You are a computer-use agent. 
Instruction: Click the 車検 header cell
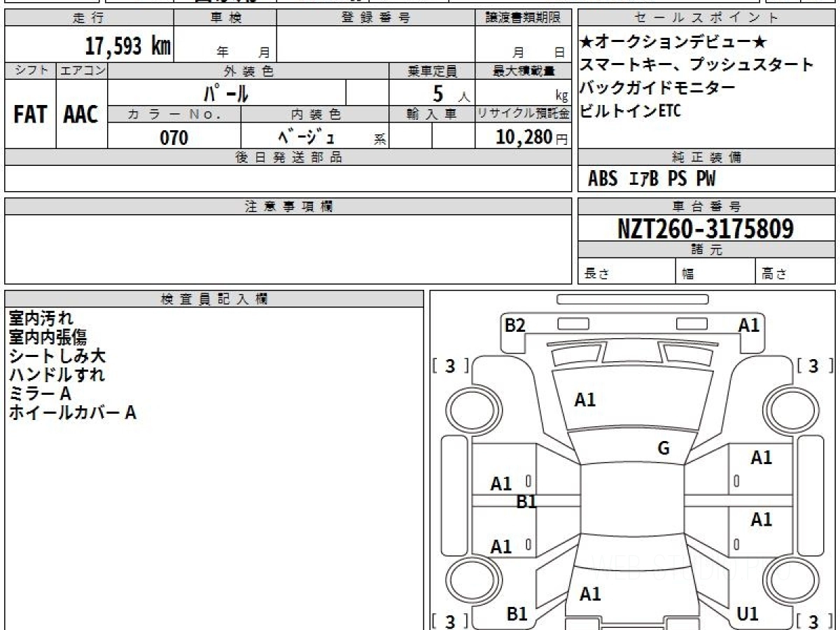click(225, 17)
